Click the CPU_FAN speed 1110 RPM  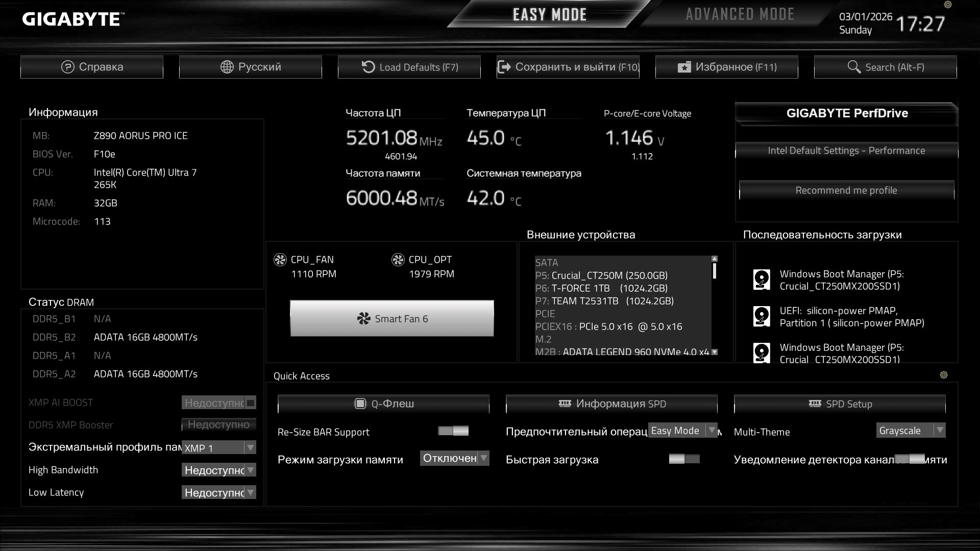pos(314,274)
